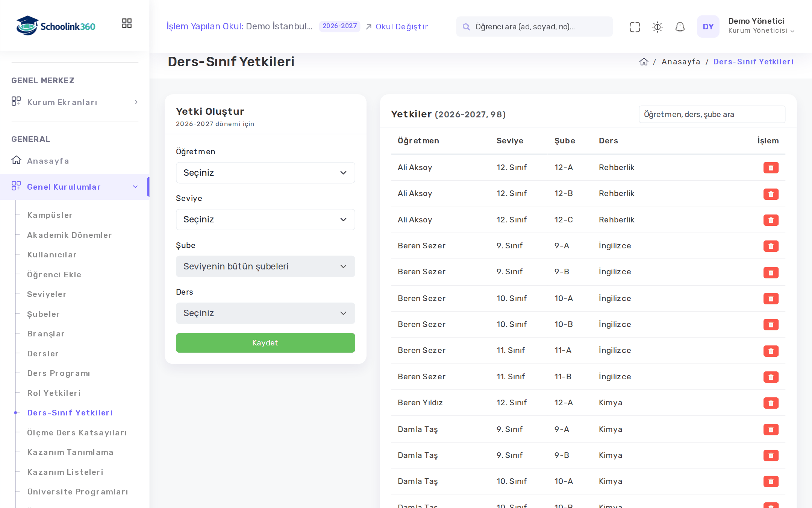
Task: Delete Beren Sezer 10-B İngilizce permission
Action: click(x=771, y=324)
